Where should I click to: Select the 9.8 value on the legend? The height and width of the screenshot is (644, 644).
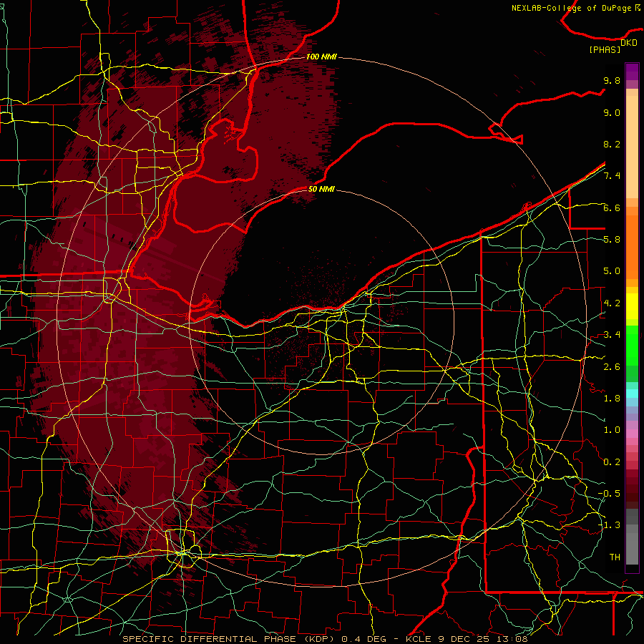[612, 80]
